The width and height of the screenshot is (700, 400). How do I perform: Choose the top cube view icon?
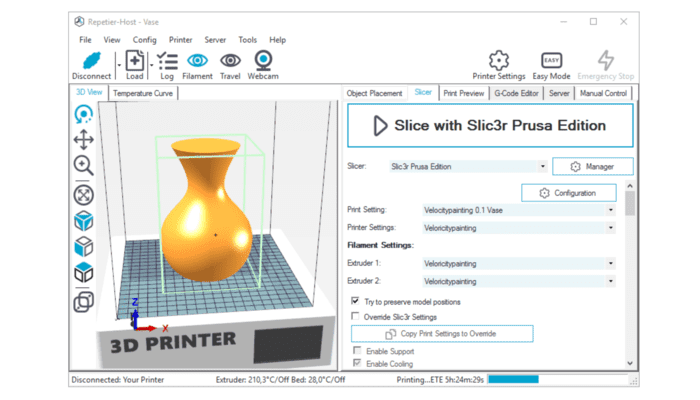[x=83, y=272]
